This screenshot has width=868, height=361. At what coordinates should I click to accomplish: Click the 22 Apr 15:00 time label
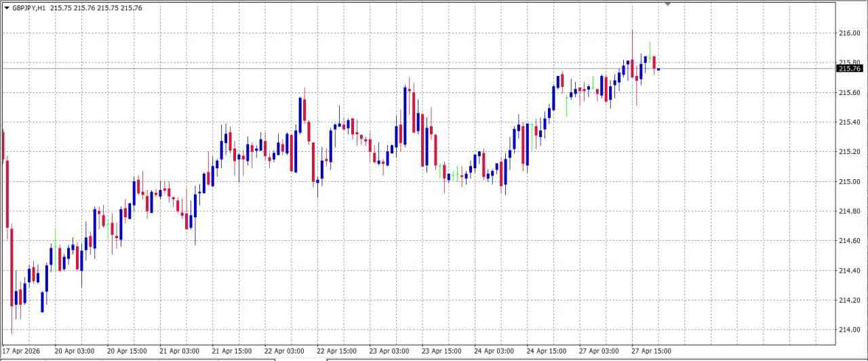[337, 351]
